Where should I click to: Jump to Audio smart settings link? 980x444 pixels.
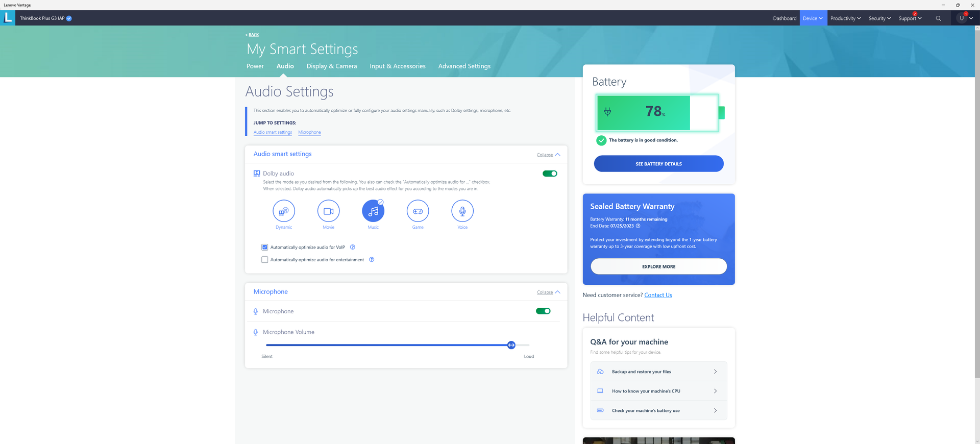click(273, 132)
